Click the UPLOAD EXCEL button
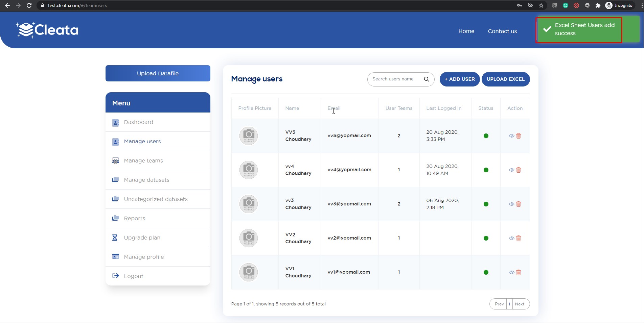The image size is (644, 323). tap(506, 79)
